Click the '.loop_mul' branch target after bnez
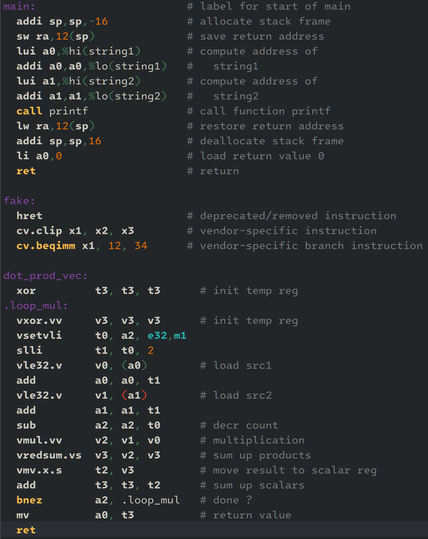The image size is (428, 539). (x=151, y=500)
